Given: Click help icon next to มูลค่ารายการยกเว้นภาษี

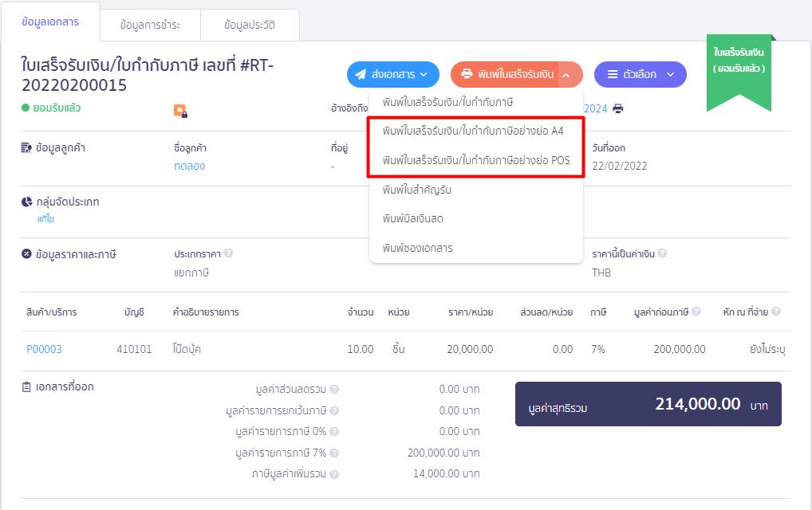Looking at the screenshot, I should coord(334,410).
